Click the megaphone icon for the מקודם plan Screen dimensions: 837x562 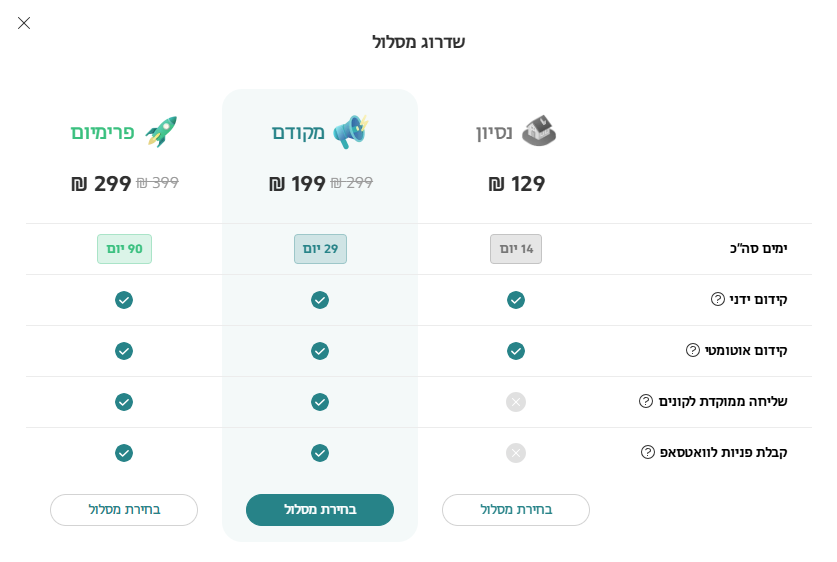click(x=350, y=131)
